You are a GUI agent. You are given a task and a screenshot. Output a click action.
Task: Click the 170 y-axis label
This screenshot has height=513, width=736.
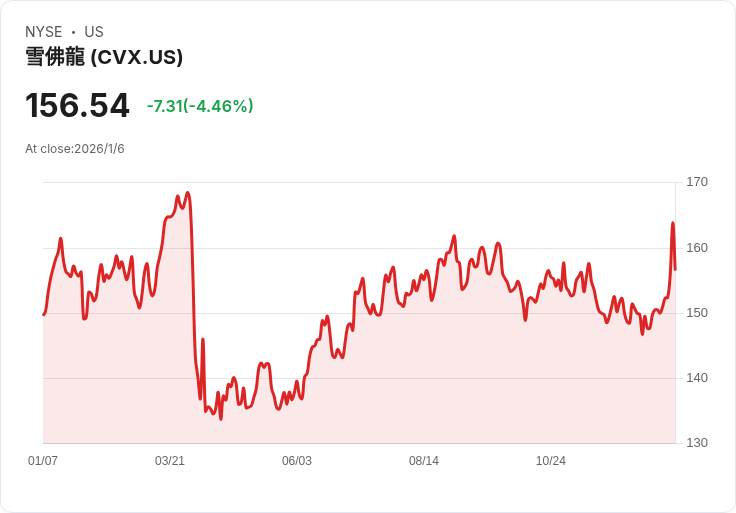pos(697,182)
